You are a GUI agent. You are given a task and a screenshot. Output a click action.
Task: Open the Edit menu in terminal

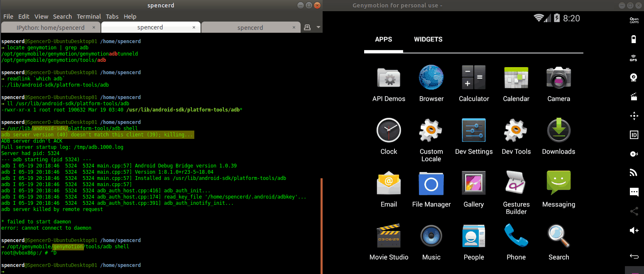[x=24, y=17]
